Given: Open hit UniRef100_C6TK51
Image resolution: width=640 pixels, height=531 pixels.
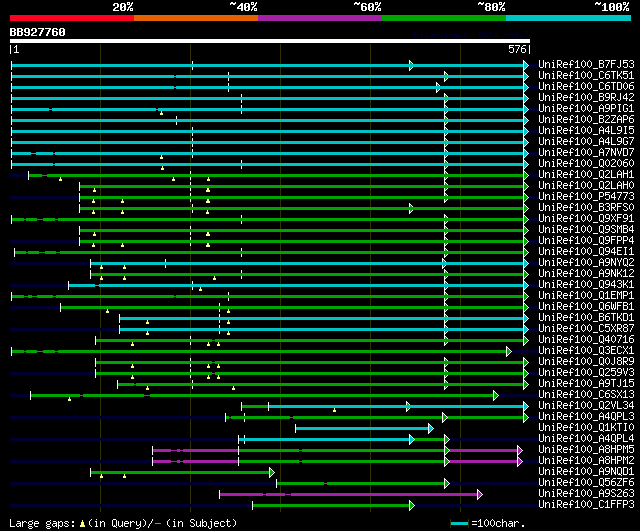Looking at the screenshot, I should tap(586, 76).
